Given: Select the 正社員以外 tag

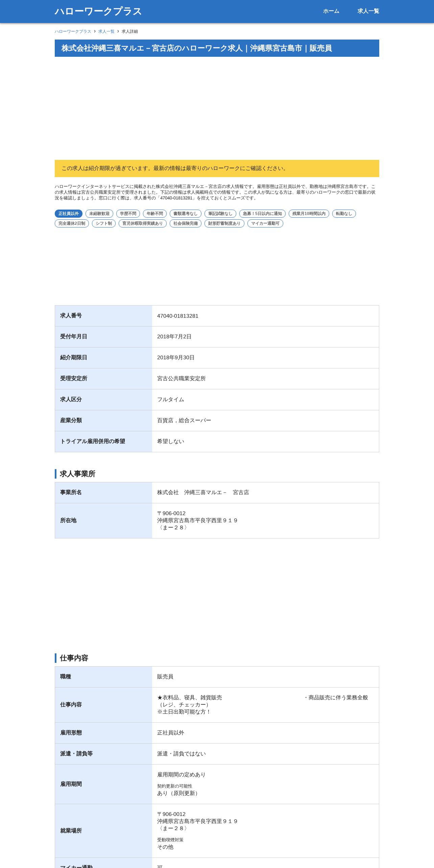Looking at the screenshot, I should [x=69, y=214].
